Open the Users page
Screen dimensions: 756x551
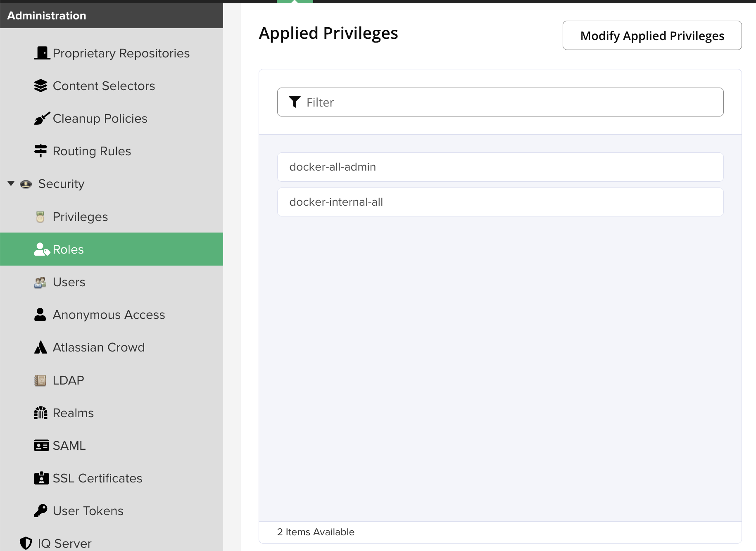pos(69,282)
